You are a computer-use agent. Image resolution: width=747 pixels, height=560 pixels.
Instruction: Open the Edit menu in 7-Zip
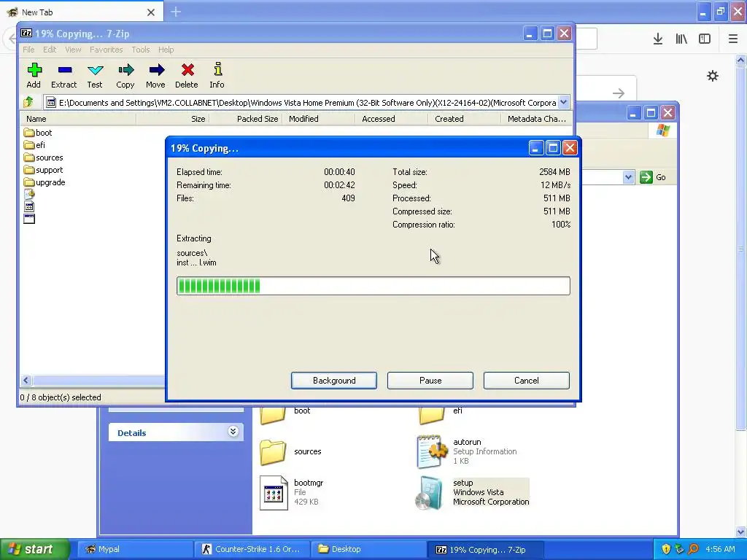[50, 50]
